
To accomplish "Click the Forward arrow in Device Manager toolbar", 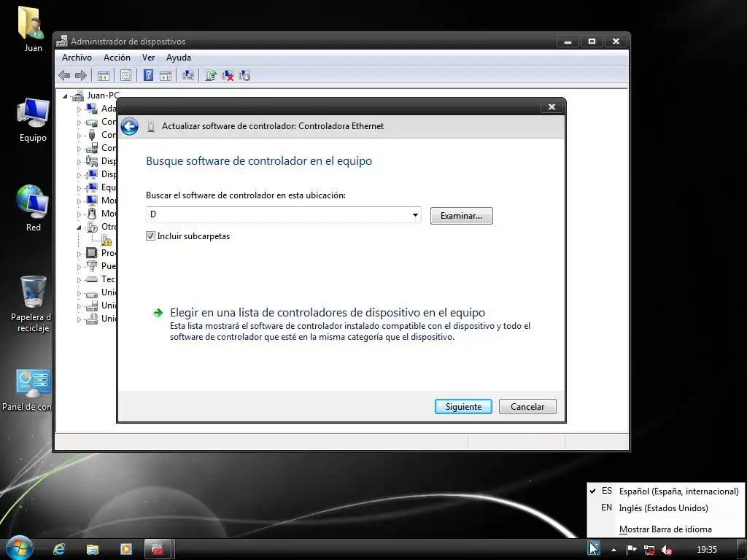I will coord(81,75).
